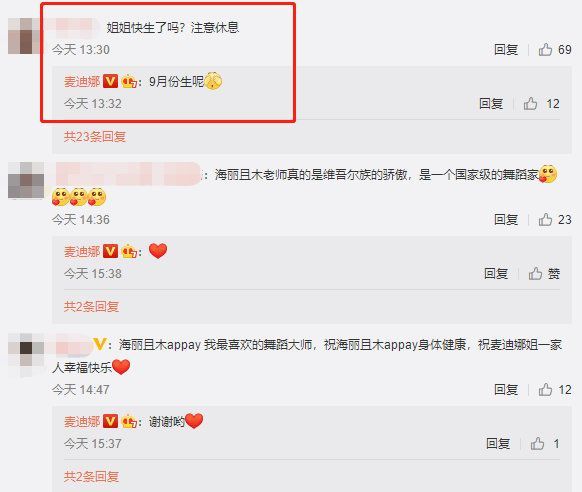
Task: Click the V verified badge beside 麦迪娜 at 13:32
Action: pyautogui.click(x=110, y=81)
